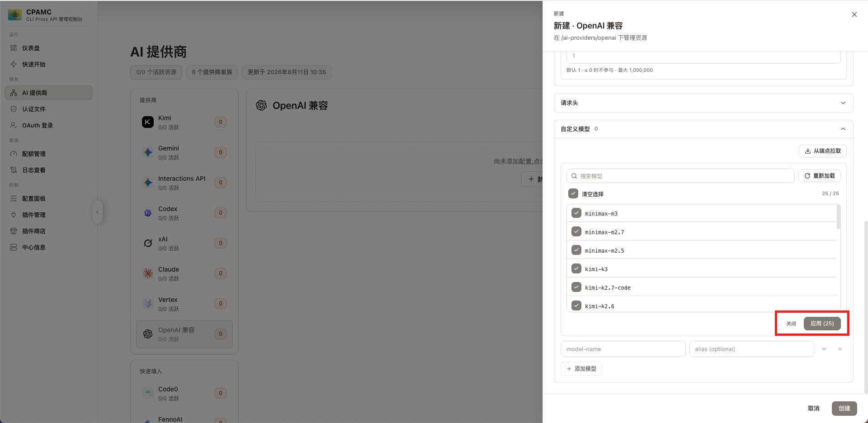Click the 添加模型 button
The width and height of the screenshot is (868, 423).
(x=581, y=369)
